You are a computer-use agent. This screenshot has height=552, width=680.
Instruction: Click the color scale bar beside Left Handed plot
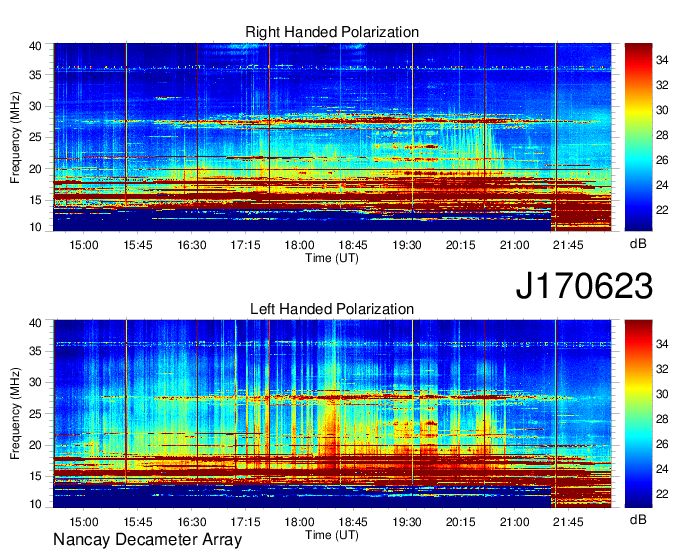pos(638,414)
